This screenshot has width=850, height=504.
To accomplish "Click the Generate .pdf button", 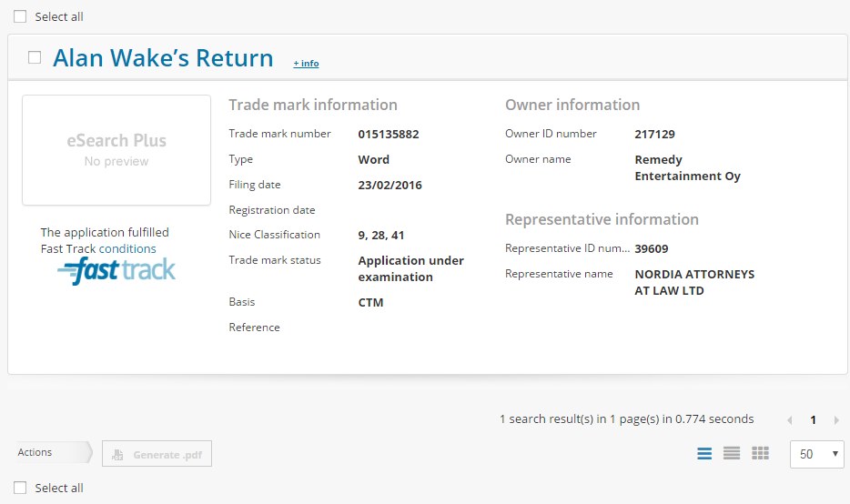I will (x=157, y=454).
